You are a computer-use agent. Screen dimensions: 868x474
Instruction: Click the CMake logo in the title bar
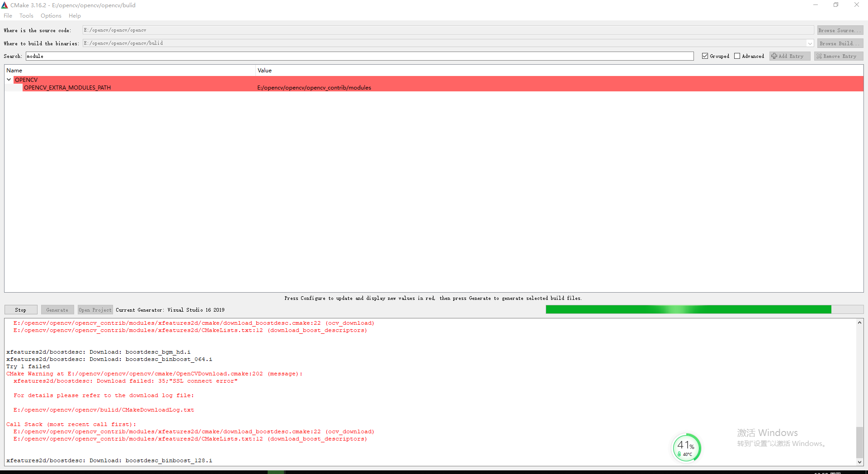point(5,5)
